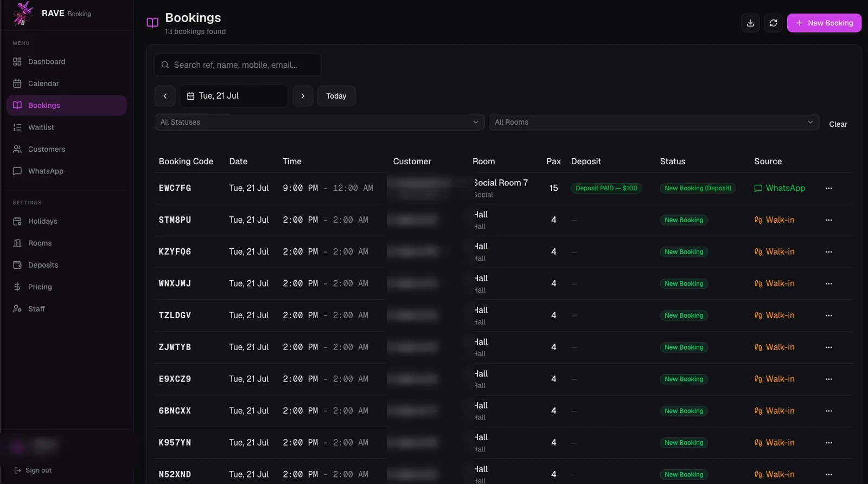Open Pricing settings

point(66,287)
